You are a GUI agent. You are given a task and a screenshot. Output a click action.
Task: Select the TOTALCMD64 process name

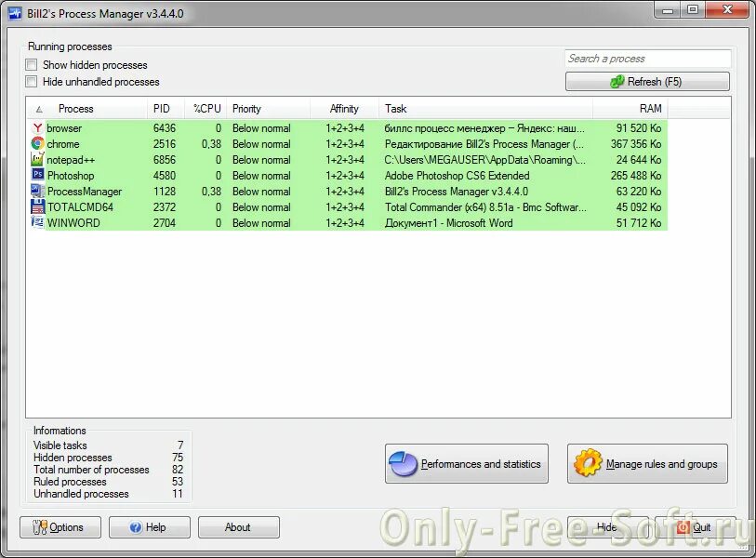[x=80, y=207]
